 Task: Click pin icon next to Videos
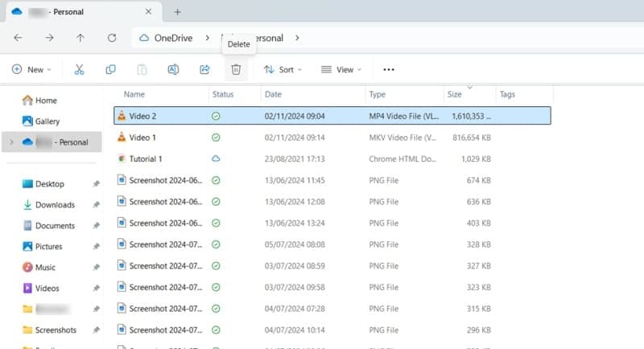pos(96,289)
